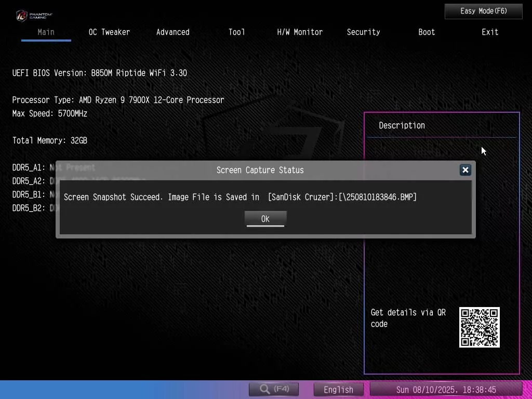This screenshot has width=532, height=399.
Task: Click the date and time display
Action: [446, 390]
